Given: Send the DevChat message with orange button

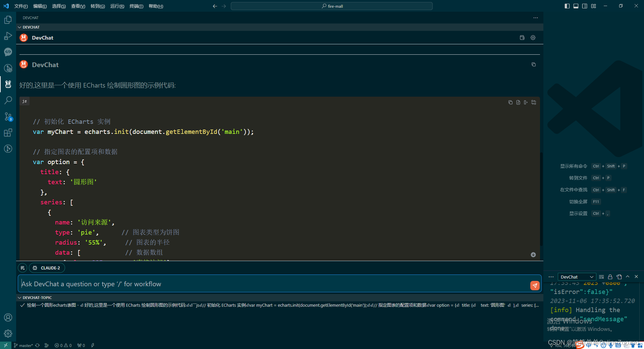Looking at the screenshot, I should (x=535, y=286).
